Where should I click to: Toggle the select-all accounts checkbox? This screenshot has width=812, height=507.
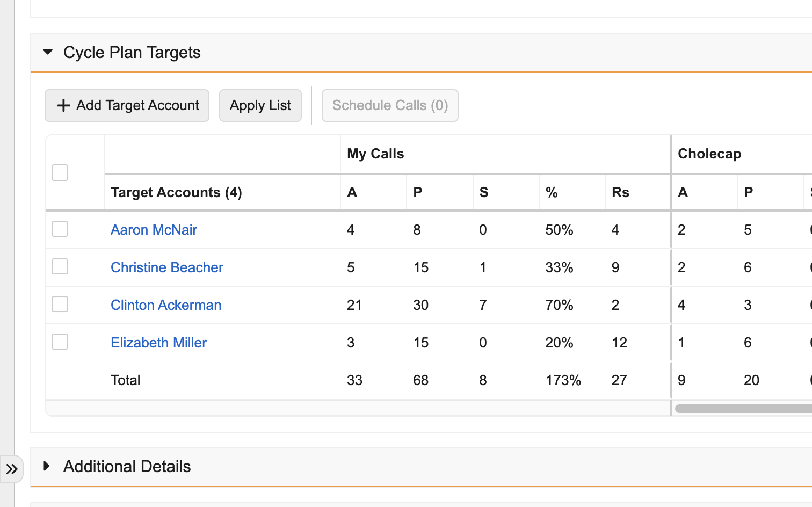tap(60, 173)
